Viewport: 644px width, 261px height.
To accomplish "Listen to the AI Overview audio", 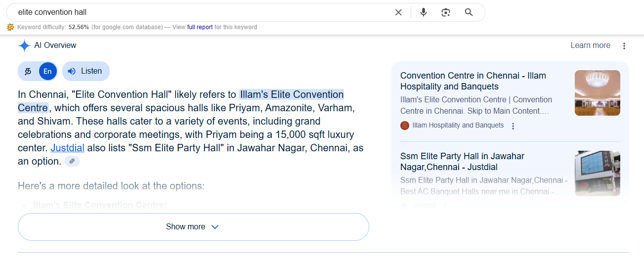I will tap(86, 71).
